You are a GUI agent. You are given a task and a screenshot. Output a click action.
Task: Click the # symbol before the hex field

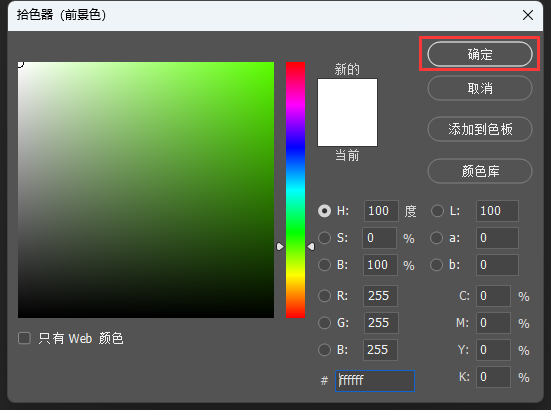coord(324,380)
